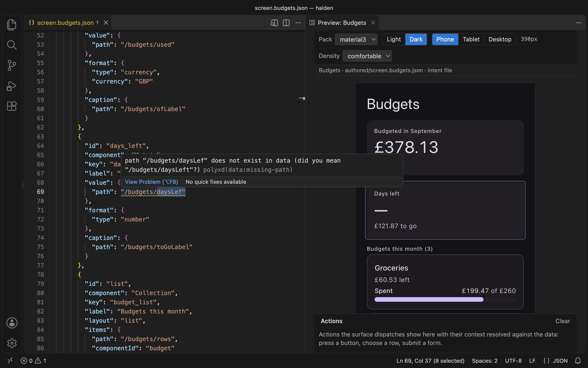Click the "/budgets/used" path value

(147, 45)
